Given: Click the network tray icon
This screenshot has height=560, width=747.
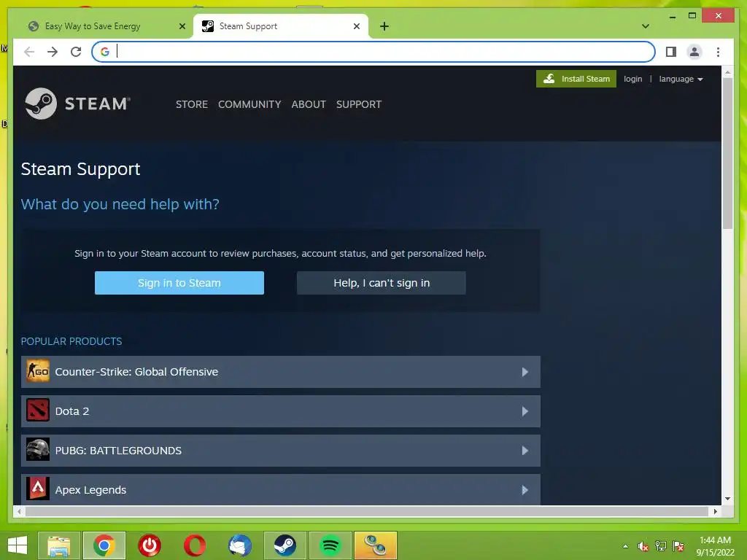Looking at the screenshot, I should click(x=661, y=546).
